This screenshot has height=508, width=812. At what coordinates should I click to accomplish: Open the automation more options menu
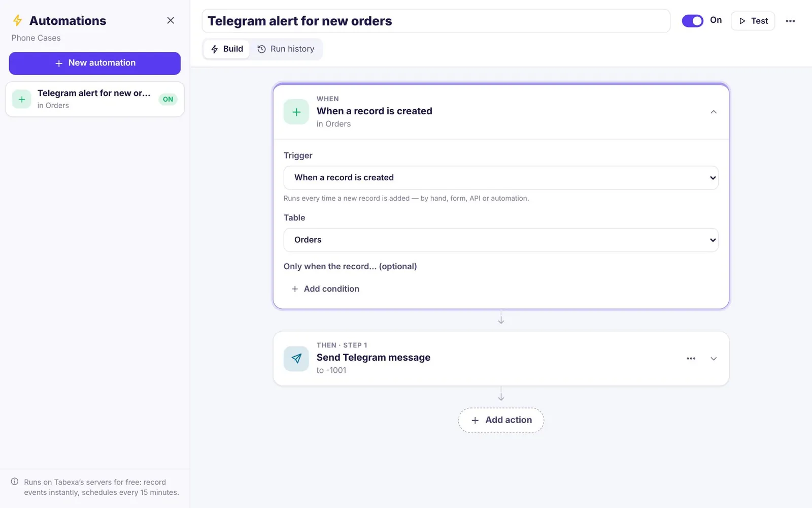[x=790, y=21]
